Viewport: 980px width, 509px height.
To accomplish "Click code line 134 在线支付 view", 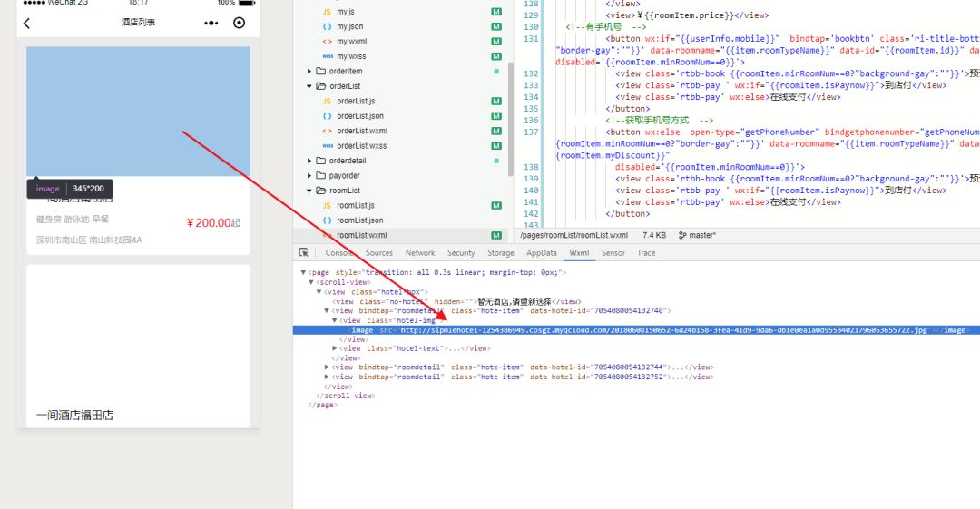I will [729, 97].
